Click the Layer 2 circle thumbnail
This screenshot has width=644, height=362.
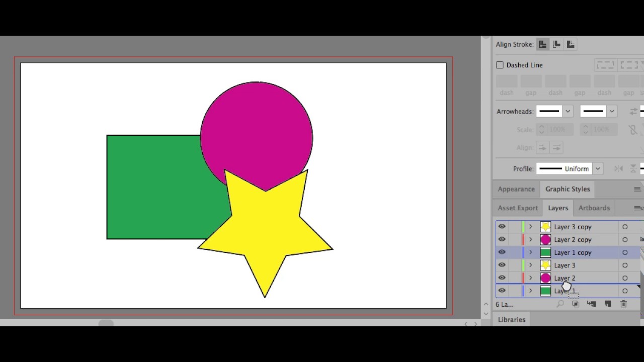pos(545,278)
